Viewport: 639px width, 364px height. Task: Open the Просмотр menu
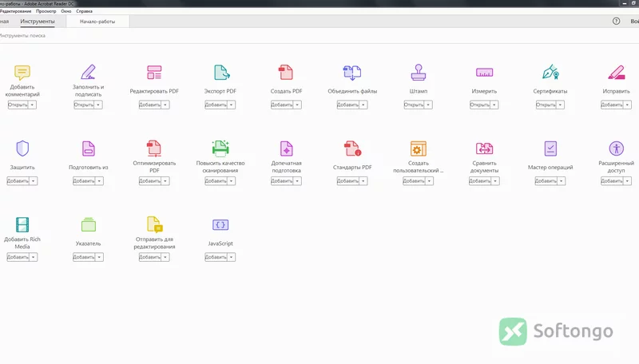(x=46, y=11)
